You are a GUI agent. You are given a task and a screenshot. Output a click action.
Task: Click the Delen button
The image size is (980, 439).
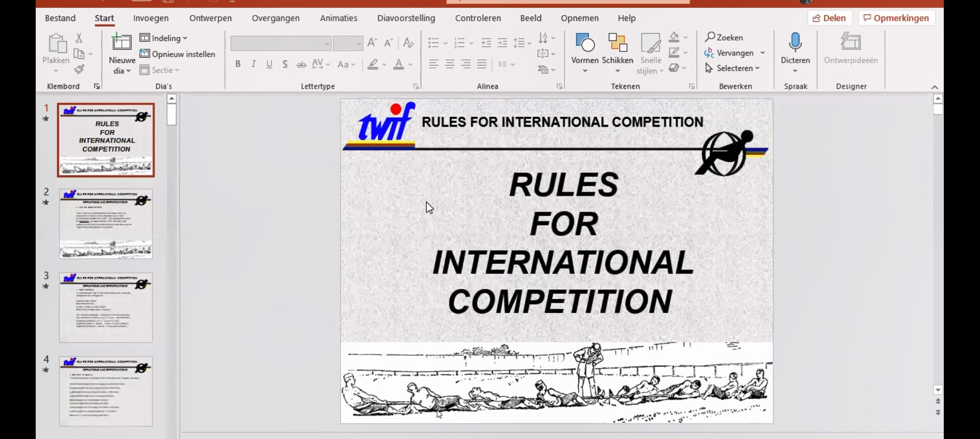pyautogui.click(x=829, y=18)
